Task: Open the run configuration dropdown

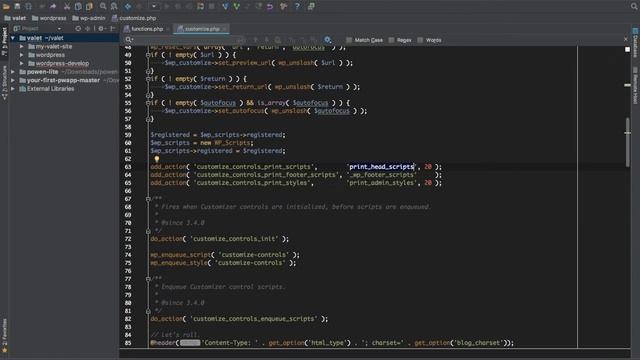Action: [154, 6]
